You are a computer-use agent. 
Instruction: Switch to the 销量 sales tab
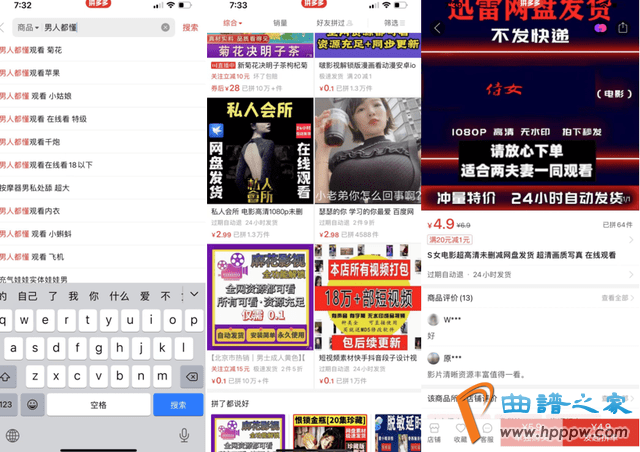280,21
